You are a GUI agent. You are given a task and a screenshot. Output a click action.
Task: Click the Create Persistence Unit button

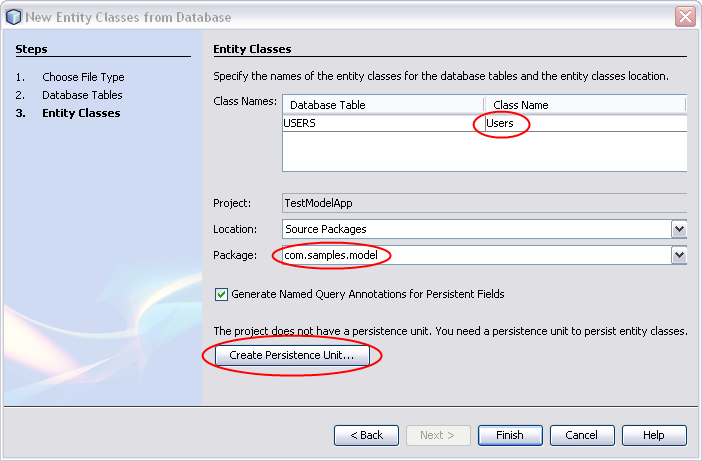tap(292, 355)
